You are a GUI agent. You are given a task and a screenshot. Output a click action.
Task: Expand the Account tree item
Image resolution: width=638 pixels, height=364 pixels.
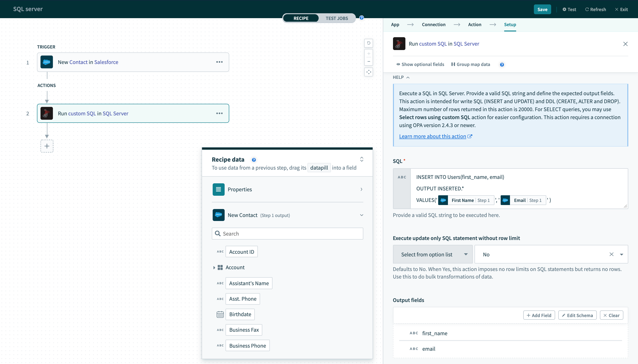[214, 267]
